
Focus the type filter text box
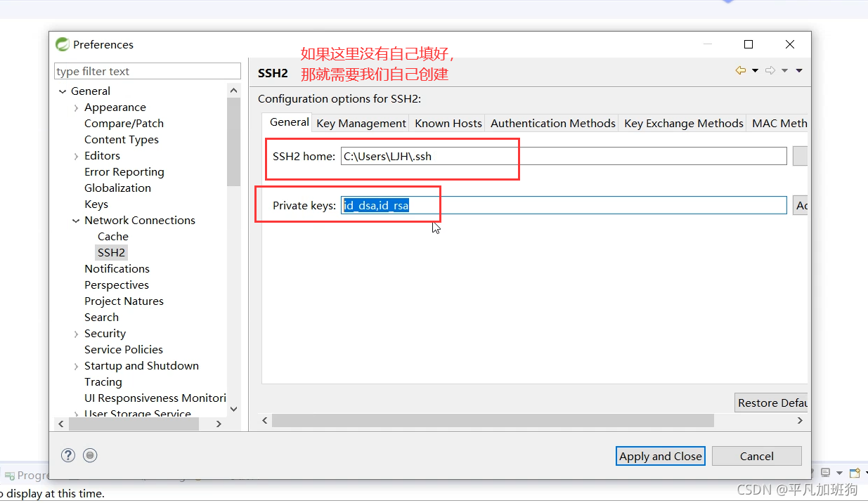click(148, 71)
